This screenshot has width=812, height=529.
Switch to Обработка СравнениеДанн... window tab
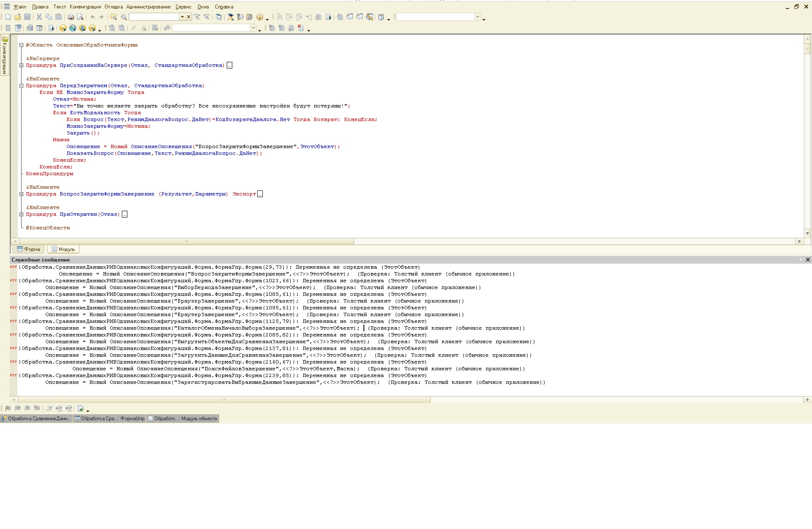pos(36,419)
